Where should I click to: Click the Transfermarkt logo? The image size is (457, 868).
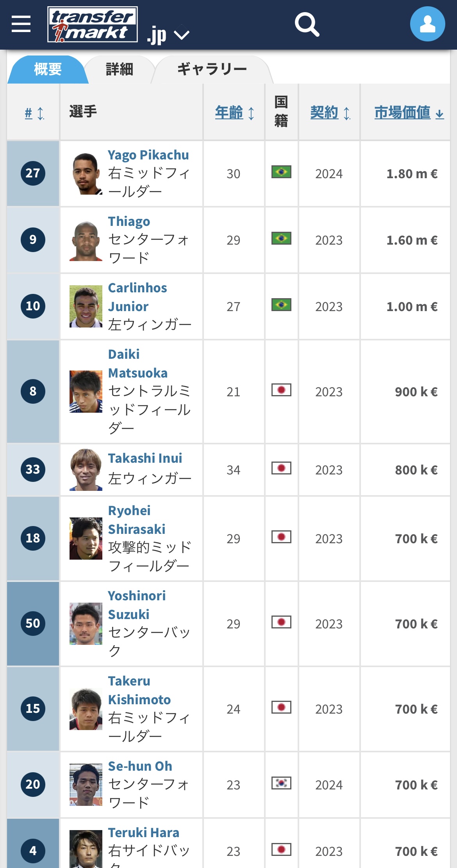pos(93,24)
